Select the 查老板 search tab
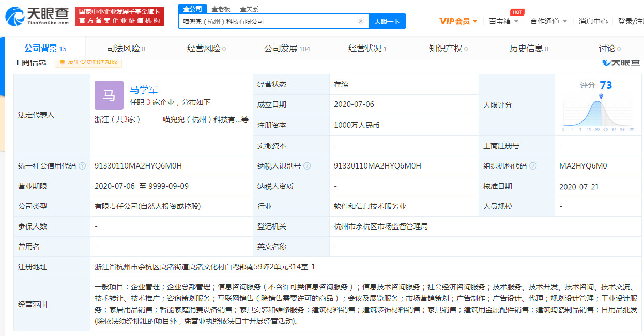 221,9
